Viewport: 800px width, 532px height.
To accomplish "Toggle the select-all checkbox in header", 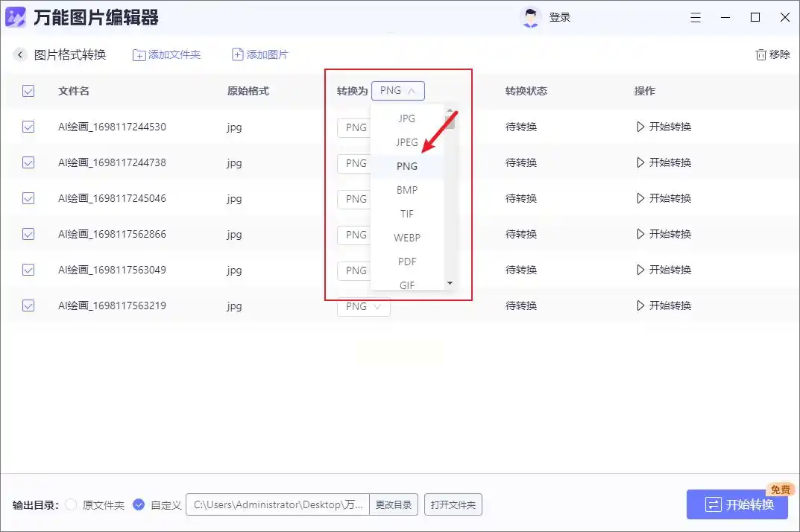I will click(x=28, y=91).
